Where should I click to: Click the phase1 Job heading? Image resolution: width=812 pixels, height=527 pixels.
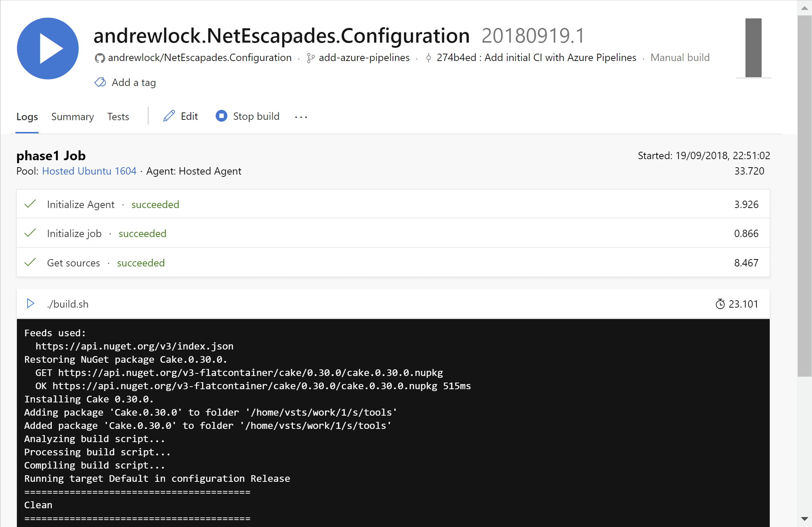51,155
